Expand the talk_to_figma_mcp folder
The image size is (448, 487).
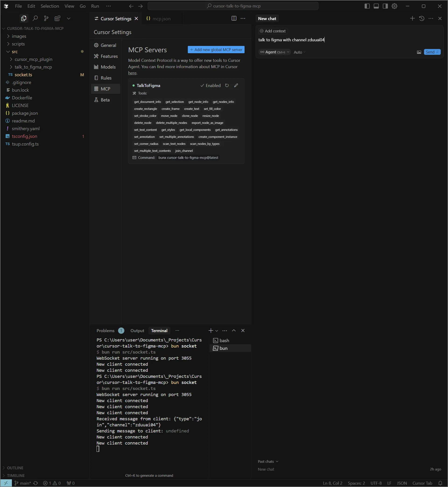click(x=33, y=67)
